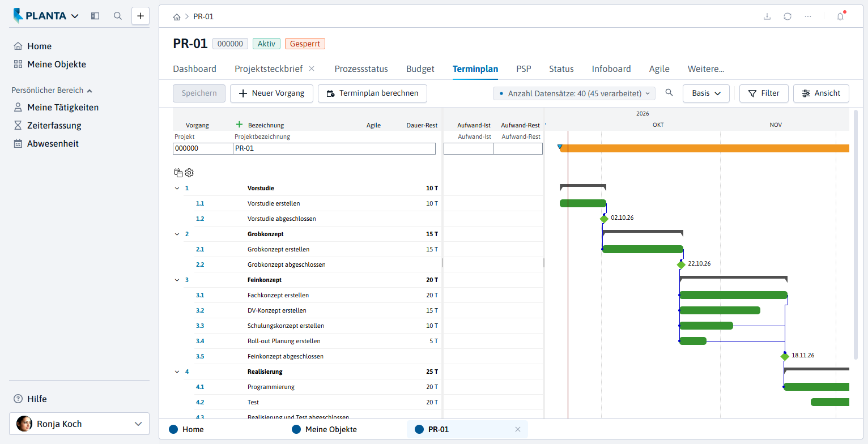Open search via the magnifier icon
Viewport: 868px width, 444px height.
click(118, 16)
